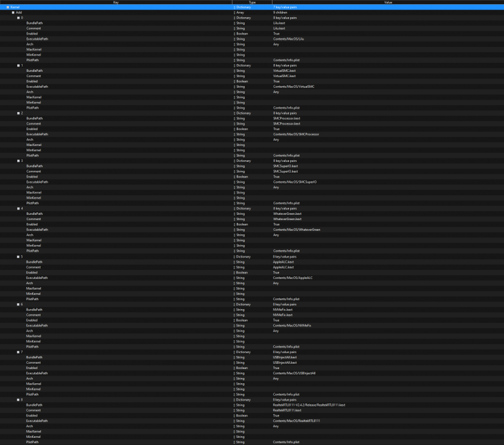Select the Comment value 'USBInjectAll.kext'
Image resolution: width=504 pixels, height=445 pixels.
coord(285,363)
